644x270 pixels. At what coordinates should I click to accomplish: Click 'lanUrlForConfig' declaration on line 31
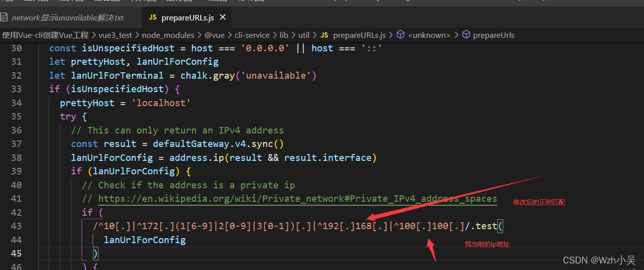pos(178,62)
